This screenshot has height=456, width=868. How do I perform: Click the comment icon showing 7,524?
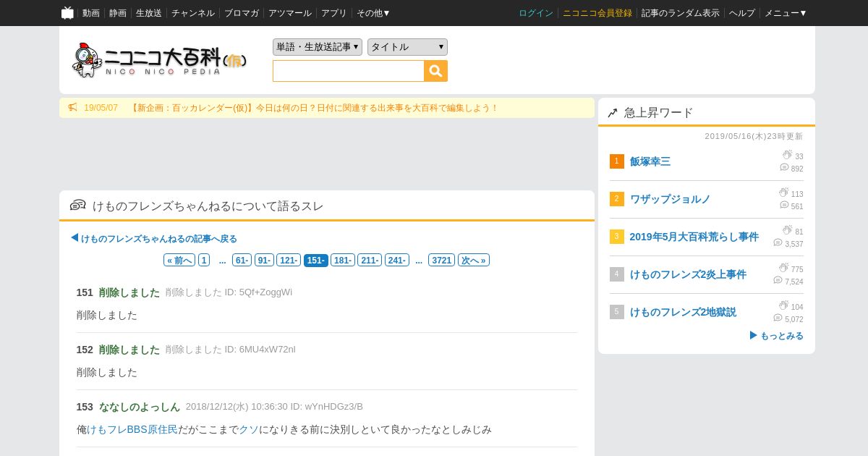click(778, 280)
